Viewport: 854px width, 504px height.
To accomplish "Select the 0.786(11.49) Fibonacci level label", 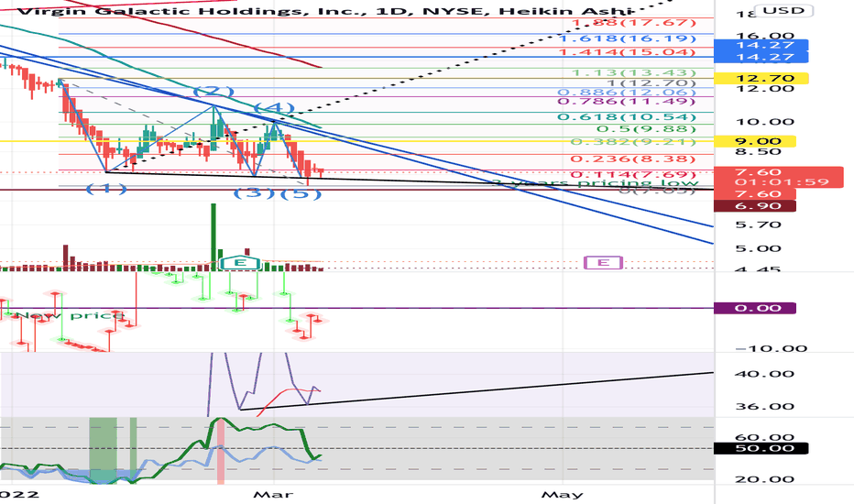I will click(627, 102).
